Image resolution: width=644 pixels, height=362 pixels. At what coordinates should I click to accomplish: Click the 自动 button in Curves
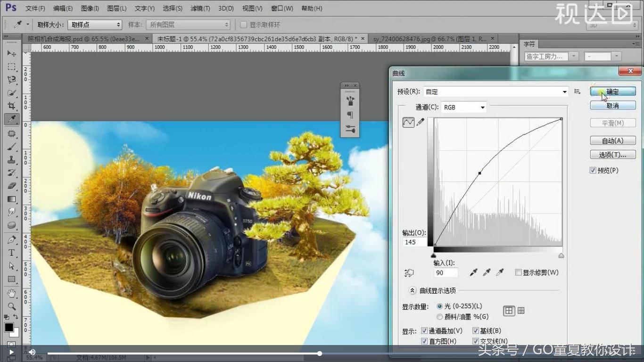click(x=612, y=140)
